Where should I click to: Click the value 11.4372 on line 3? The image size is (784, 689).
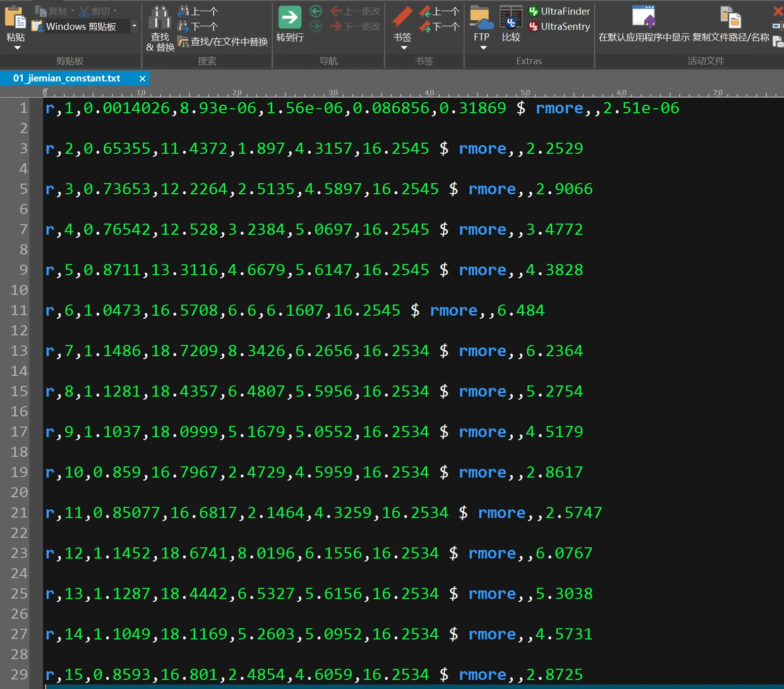pyautogui.click(x=194, y=148)
